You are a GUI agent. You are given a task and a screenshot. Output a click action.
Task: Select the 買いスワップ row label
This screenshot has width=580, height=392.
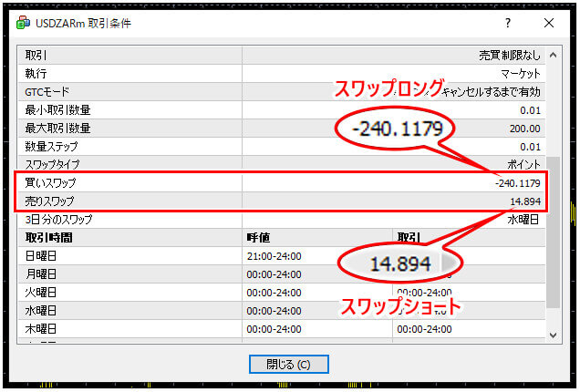(50, 182)
